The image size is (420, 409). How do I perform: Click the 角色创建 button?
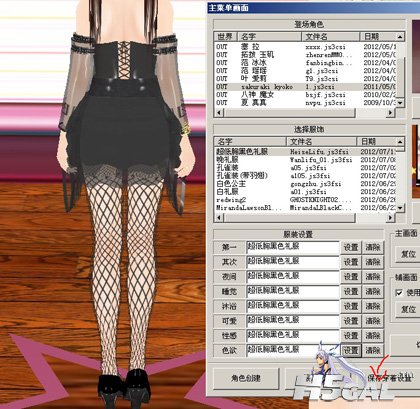point(246,378)
